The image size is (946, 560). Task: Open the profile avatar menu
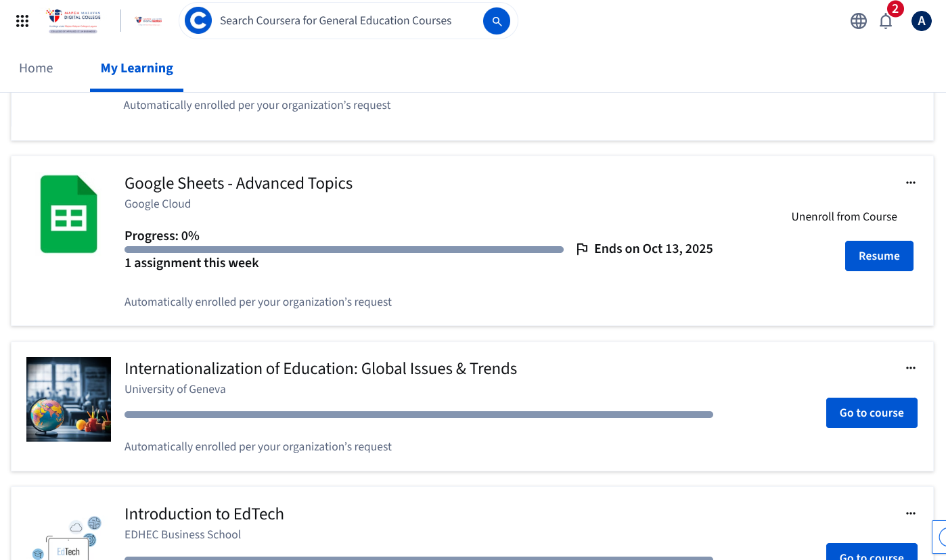click(x=921, y=20)
